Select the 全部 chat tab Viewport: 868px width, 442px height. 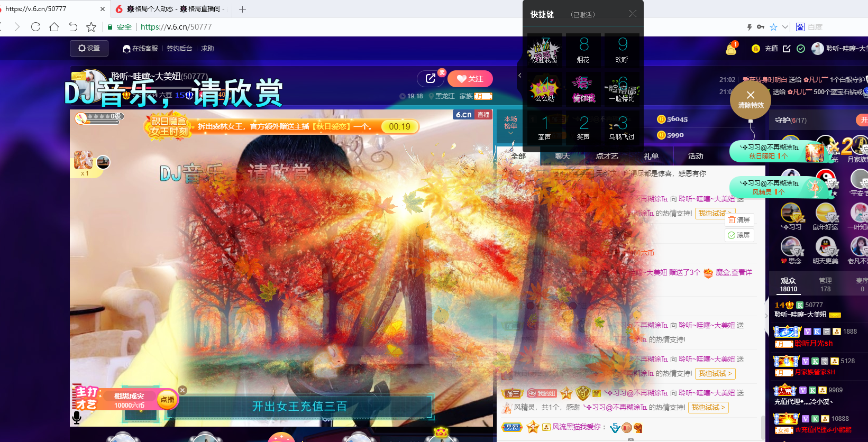(518, 156)
